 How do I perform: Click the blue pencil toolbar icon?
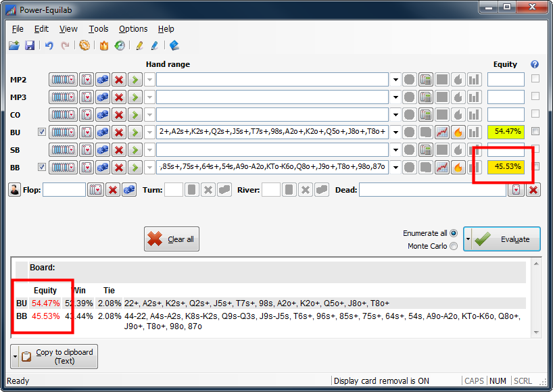point(154,45)
